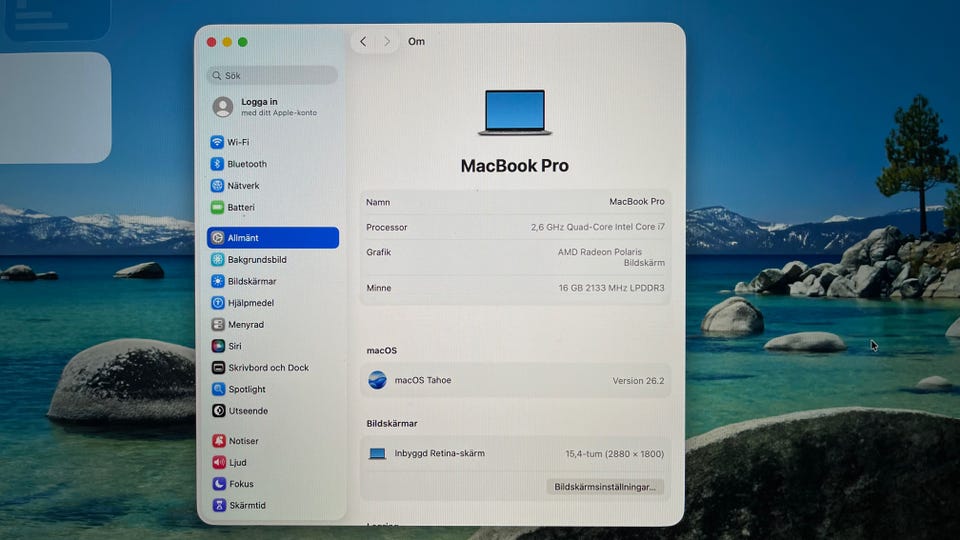Open the Batteri icon in sidebar
Image resolution: width=960 pixels, height=540 pixels.
pos(217,207)
